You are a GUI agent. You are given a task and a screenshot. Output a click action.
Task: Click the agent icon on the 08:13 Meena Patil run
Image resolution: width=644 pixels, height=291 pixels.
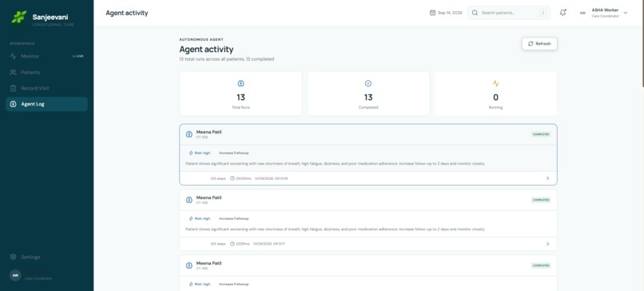(189, 200)
